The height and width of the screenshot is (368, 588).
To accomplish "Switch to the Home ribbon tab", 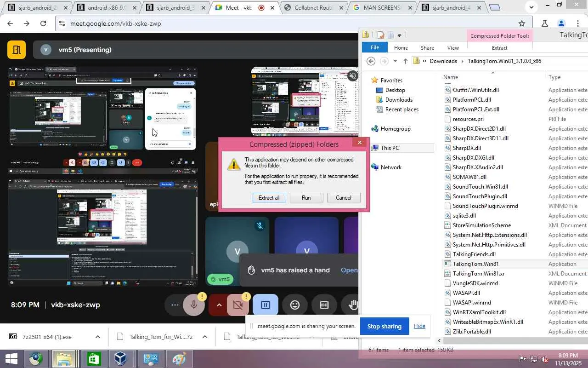I will pos(401,48).
